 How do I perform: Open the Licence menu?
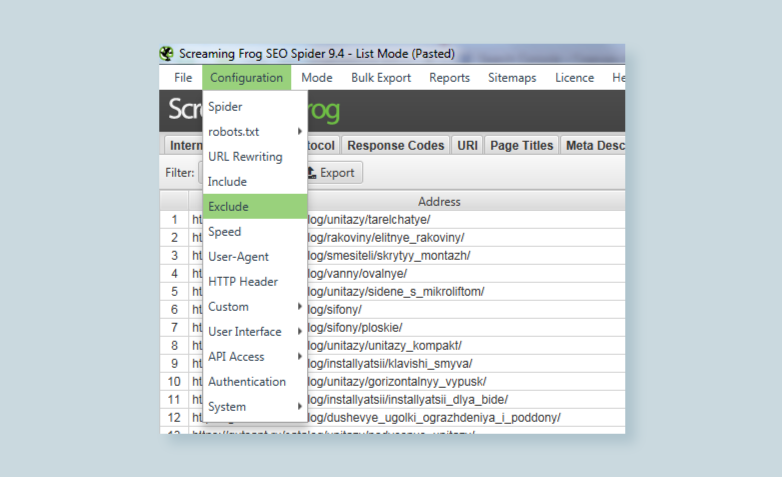click(x=575, y=78)
